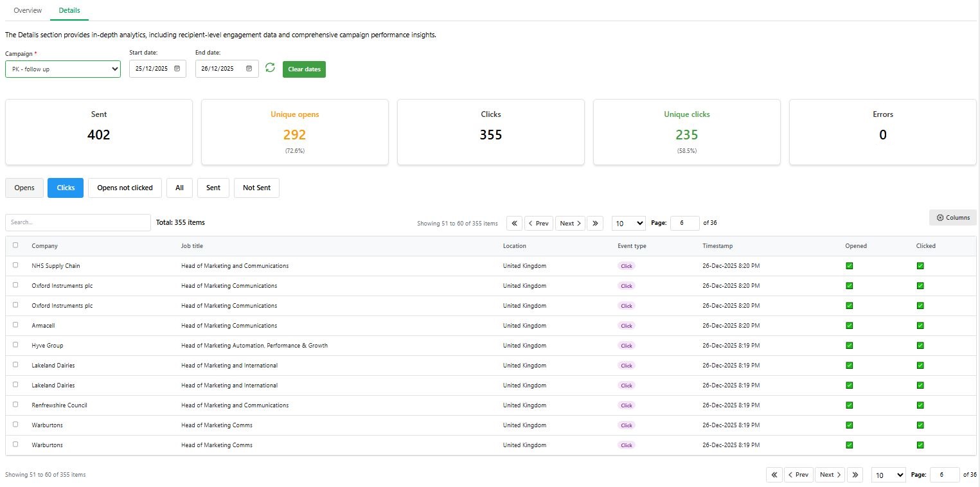Open the End date calendar picker icon
The height and width of the screenshot is (487, 980).
249,69
